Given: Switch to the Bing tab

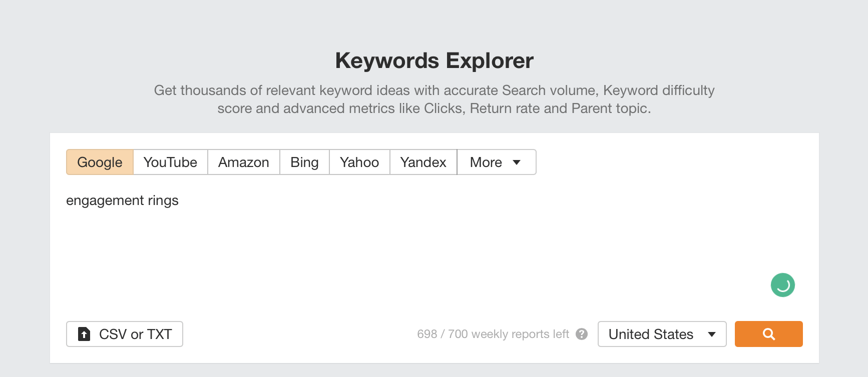Looking at the screenshot, I should click(x=304, y=162).
